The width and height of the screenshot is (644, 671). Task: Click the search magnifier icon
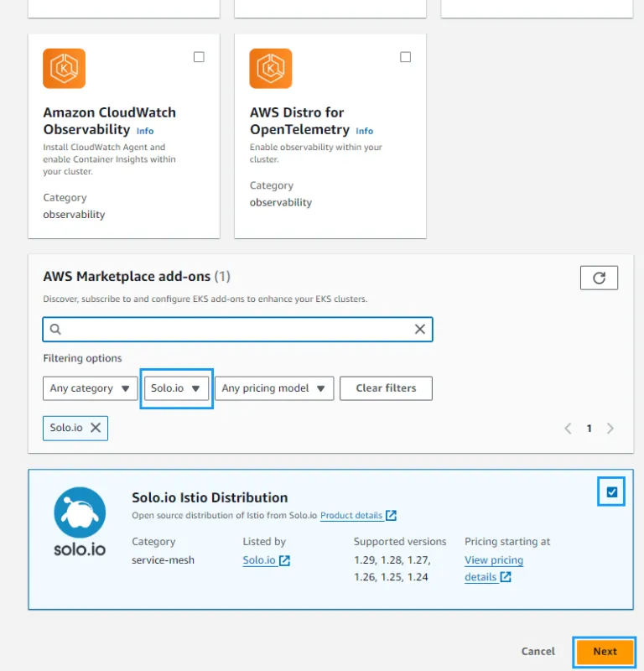[x=55, y=329]
